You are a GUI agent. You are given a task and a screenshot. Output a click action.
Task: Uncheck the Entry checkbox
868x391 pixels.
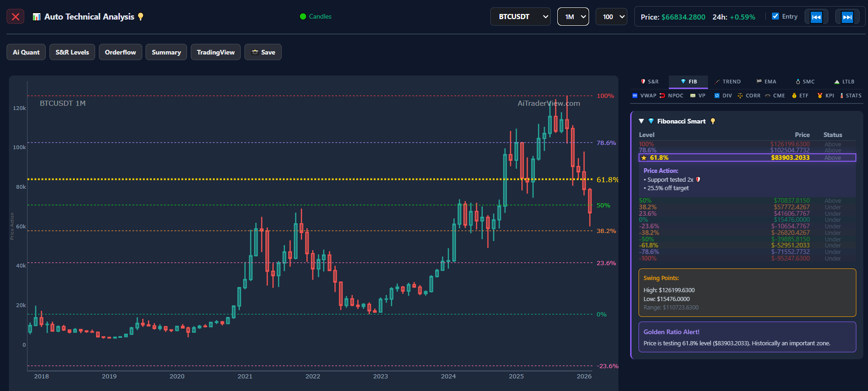775,16
